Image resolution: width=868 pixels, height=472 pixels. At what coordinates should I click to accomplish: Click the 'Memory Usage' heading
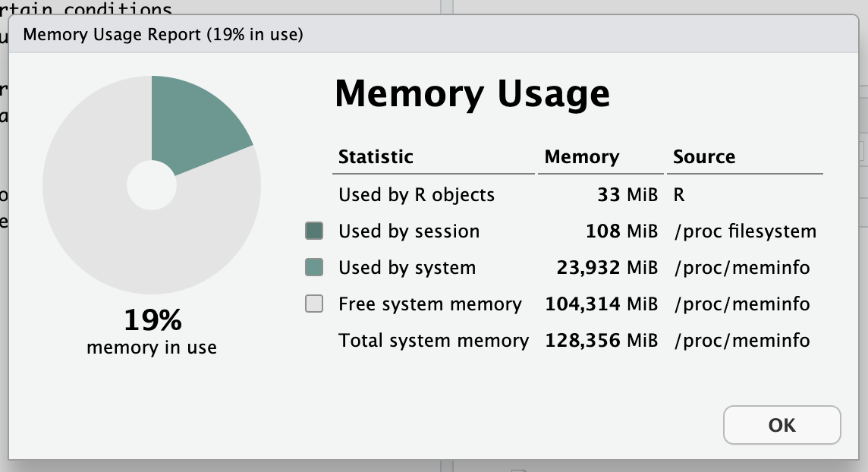click(x=472, y=94)
